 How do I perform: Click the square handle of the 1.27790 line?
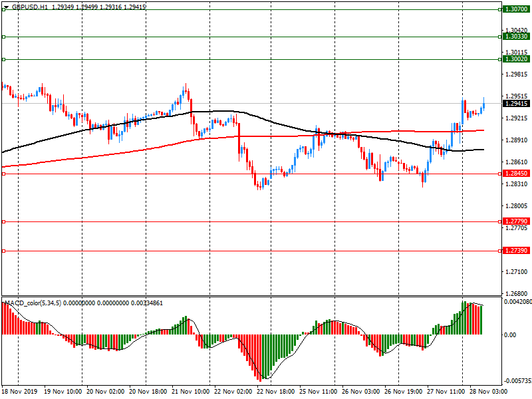click(x=4, y=221)
